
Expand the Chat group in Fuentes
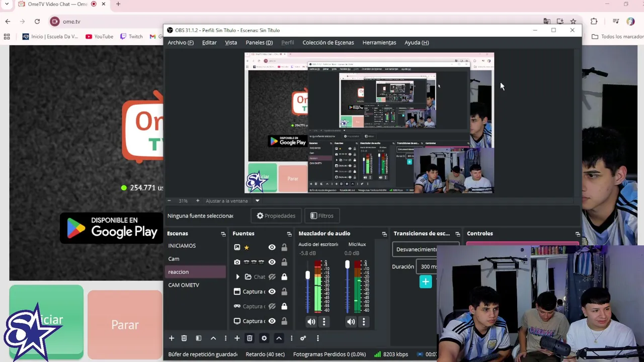pyautogui.click(x=237, y=277)
